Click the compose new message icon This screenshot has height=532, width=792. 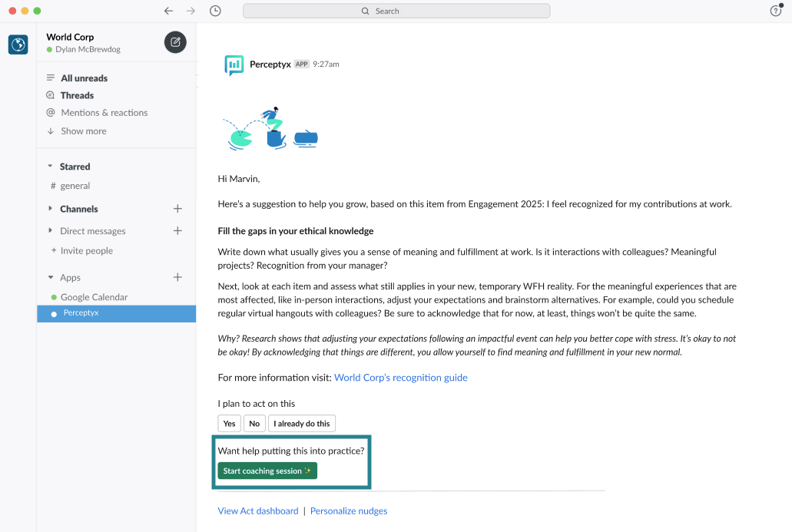coord(175,42)
